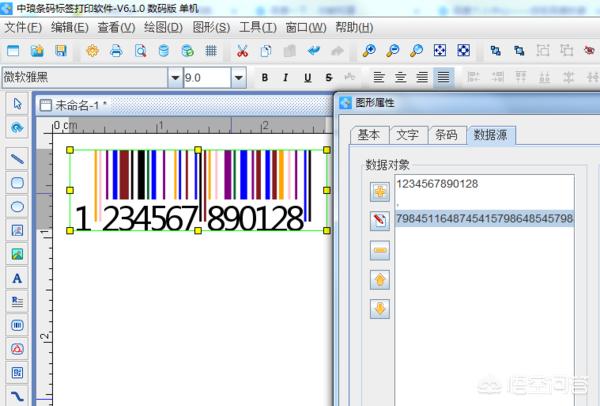600x406 pixels.
Task: Switch to the 文字 tab
Action: (408, 135)
